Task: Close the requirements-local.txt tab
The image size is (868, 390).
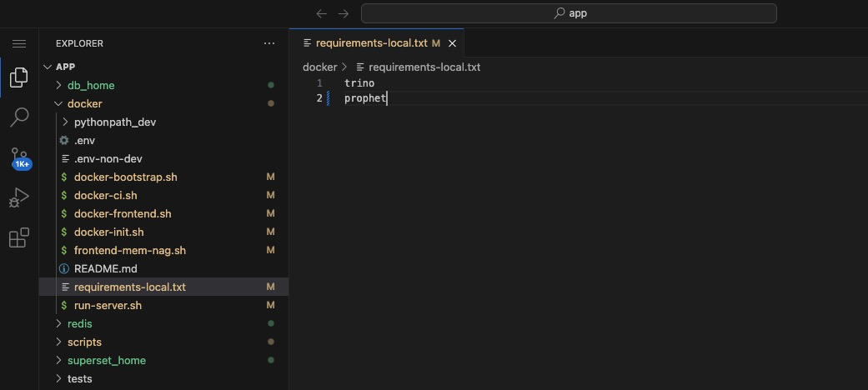Action: [x=452, y=43]
